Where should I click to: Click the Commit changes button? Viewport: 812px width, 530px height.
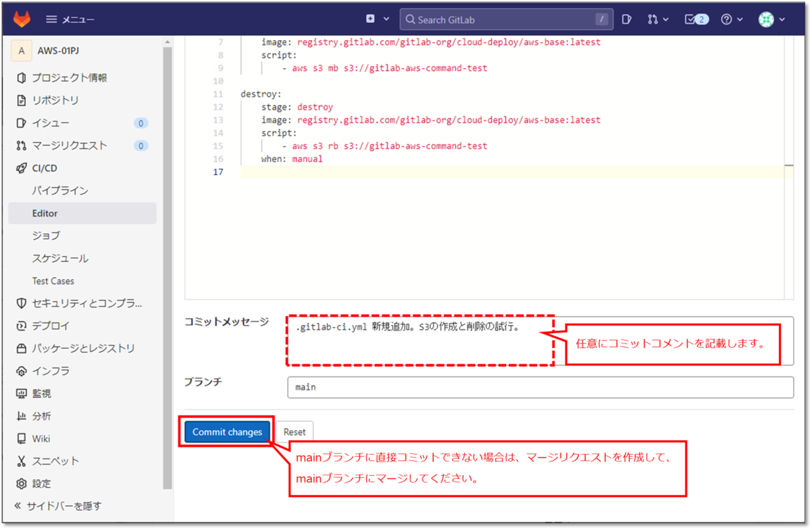click(227, 432)
